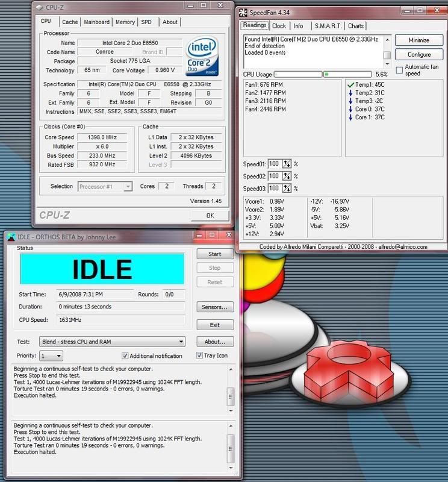Open SpeedFan Configure dialog
448x482 pixels.
pos(419,54)
